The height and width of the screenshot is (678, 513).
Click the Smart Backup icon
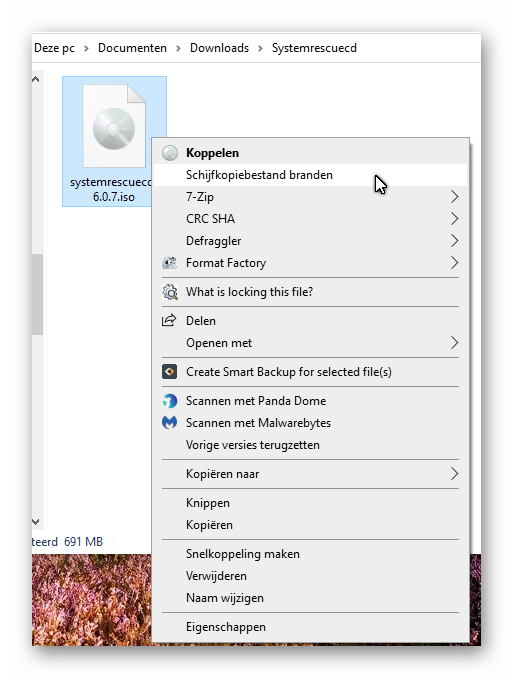tap(170, 372)
